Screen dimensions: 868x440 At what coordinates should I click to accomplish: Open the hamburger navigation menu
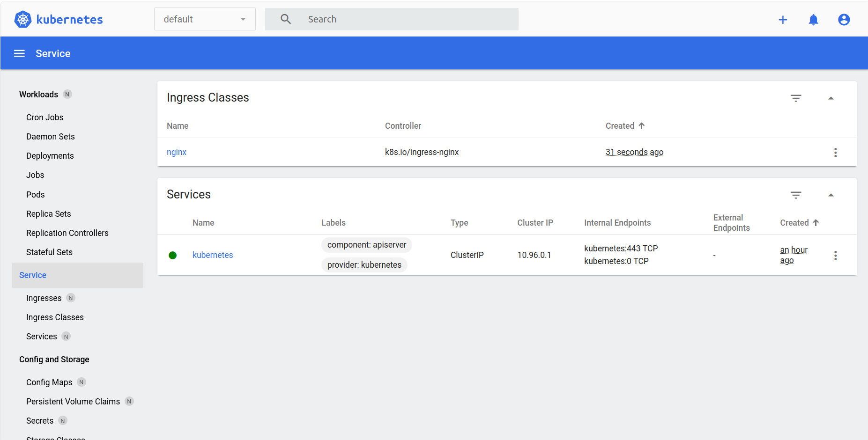click(19, 53)
